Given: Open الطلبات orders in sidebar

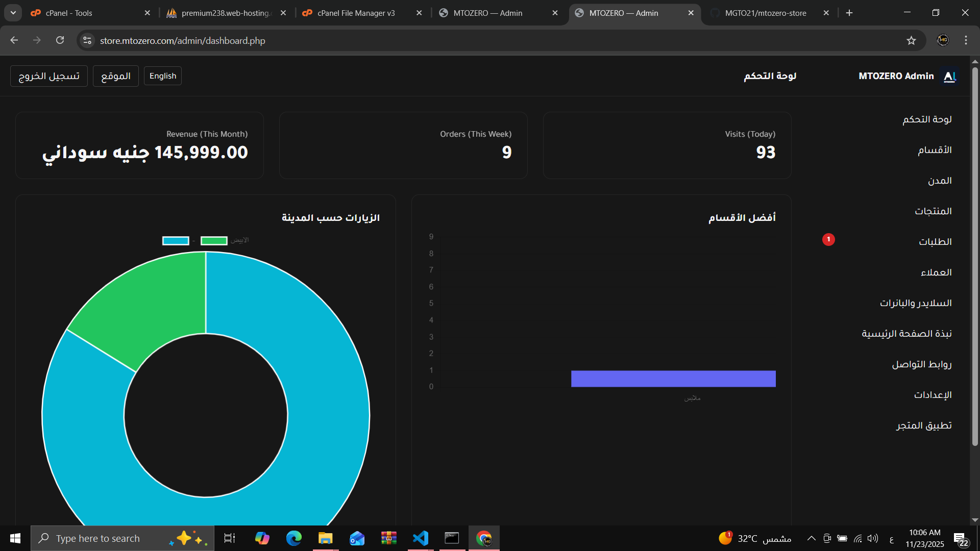Looking at the screenshot, I should [x=935, y=242].
